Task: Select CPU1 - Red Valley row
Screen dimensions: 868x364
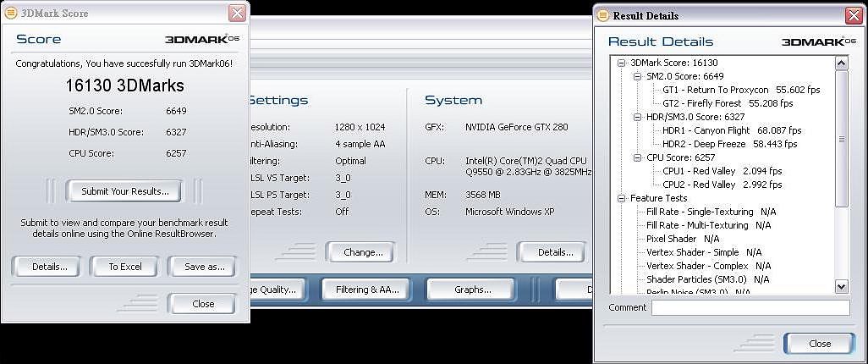Action: click(x=722, y=171)
